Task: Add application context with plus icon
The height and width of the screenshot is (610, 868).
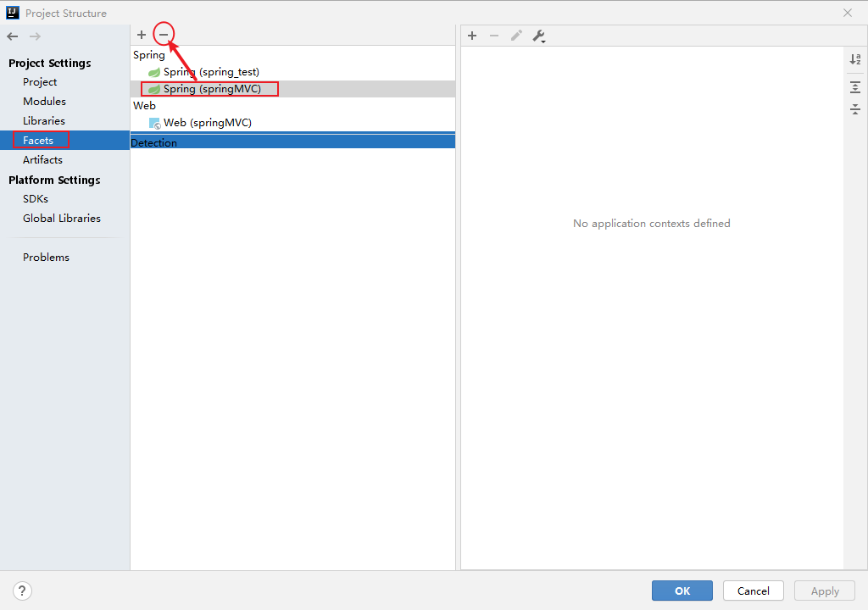Action: tap(472, 36)
